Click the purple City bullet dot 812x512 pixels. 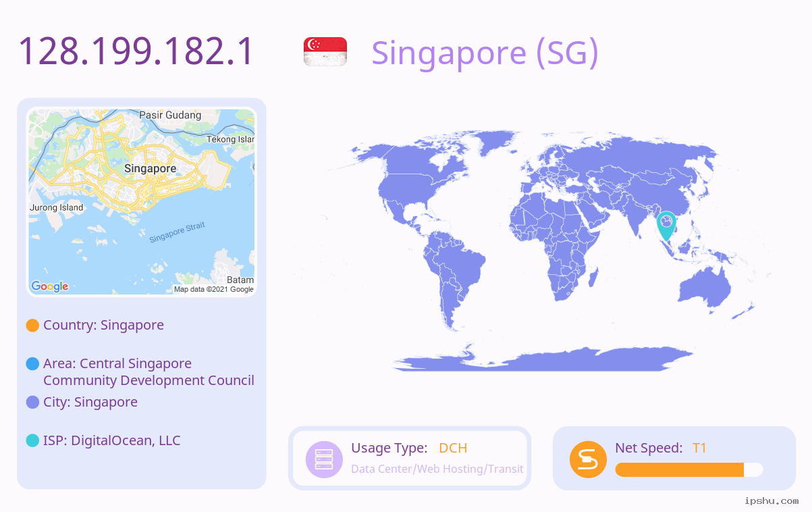pos(32,402)
